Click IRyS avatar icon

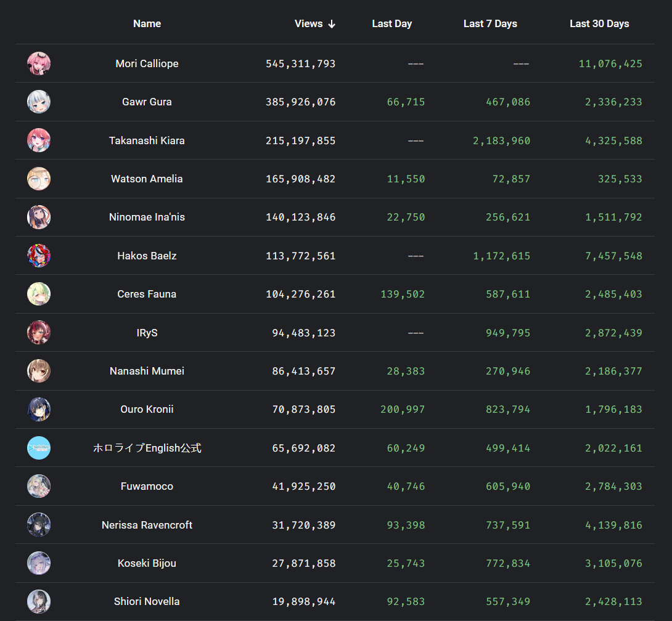[39, 332]
